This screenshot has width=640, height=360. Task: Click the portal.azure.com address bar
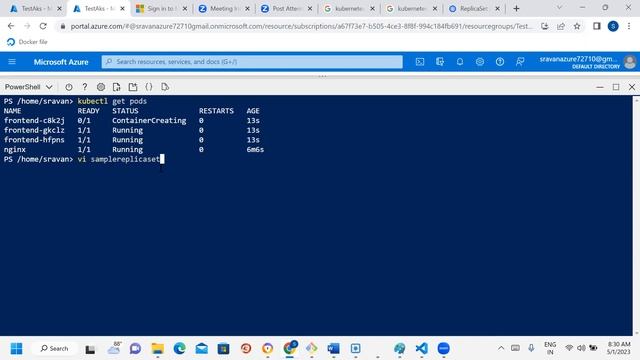tap(301, 26)
